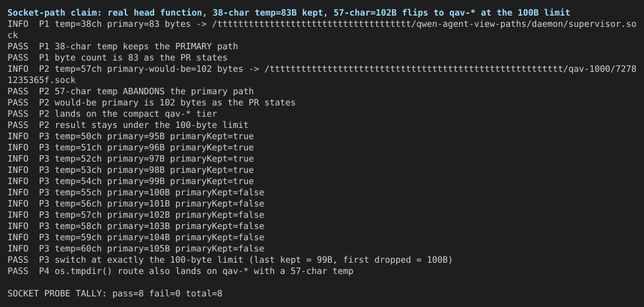The image size is (644, 307).
Task: Click the 'would-be primary is 102 bytes' line
Action: 151,102
